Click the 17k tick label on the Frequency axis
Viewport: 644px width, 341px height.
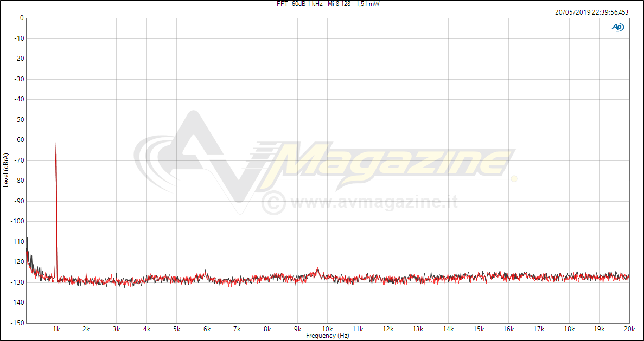(x=539, y=329)
